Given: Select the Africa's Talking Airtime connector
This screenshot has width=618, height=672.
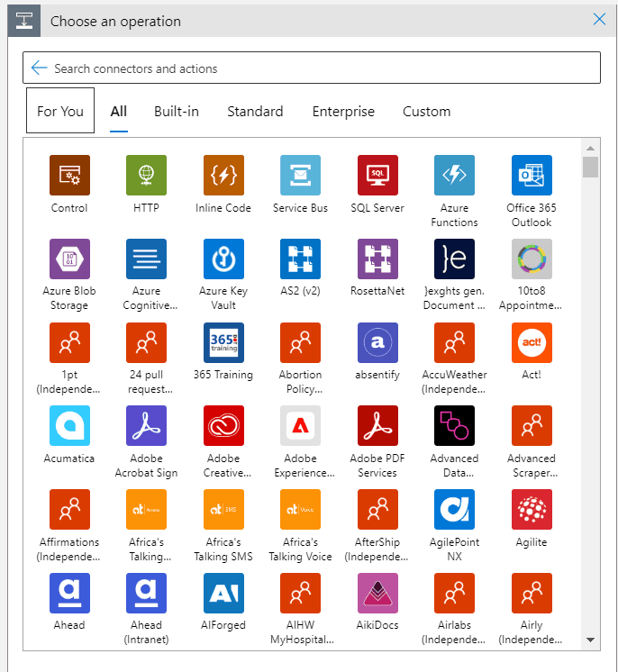Looking at the screenshot, I should (146, 509).
